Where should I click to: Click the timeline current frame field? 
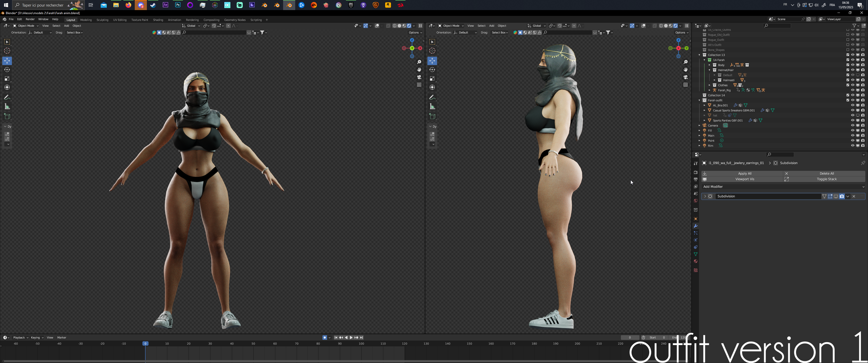click(x=630, y=337)
